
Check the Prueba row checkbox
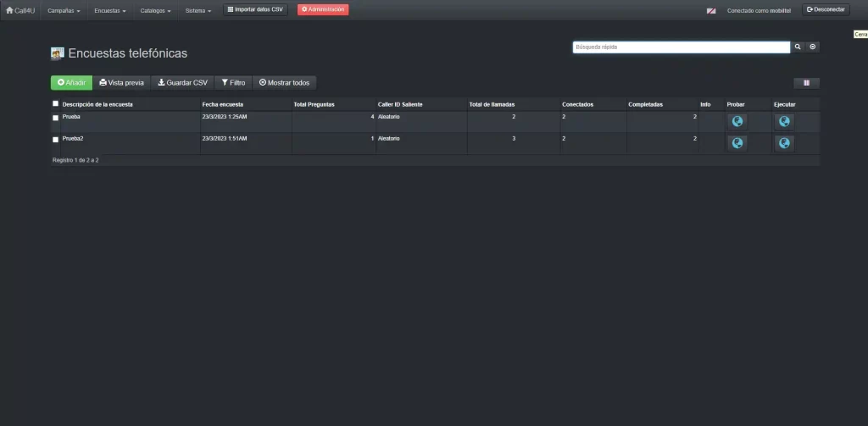coord(56,118)
